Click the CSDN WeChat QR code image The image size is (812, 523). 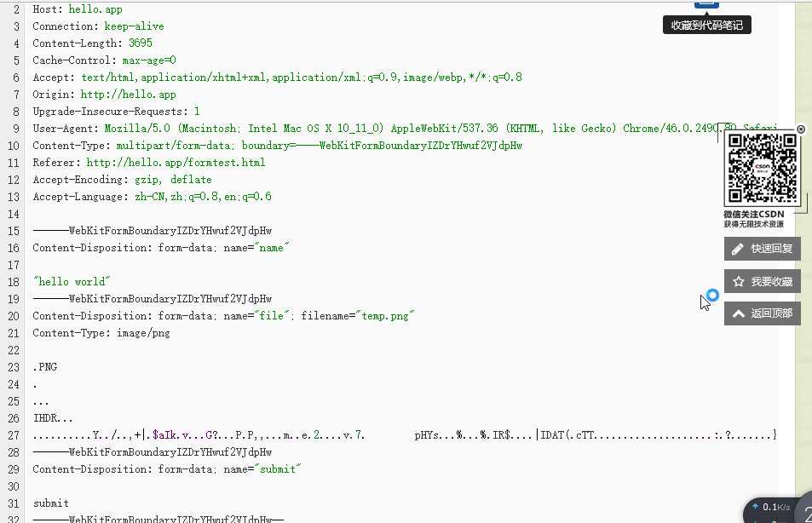tap(762, 168)
